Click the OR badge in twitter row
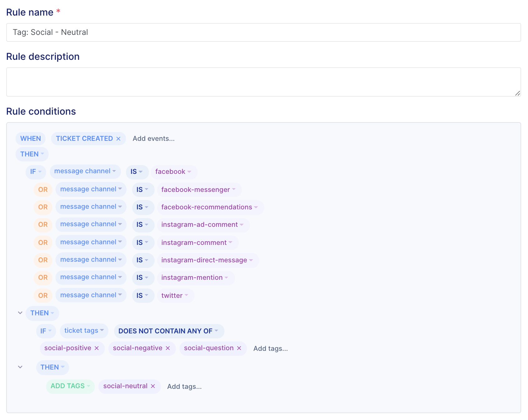 coord(43,296)
